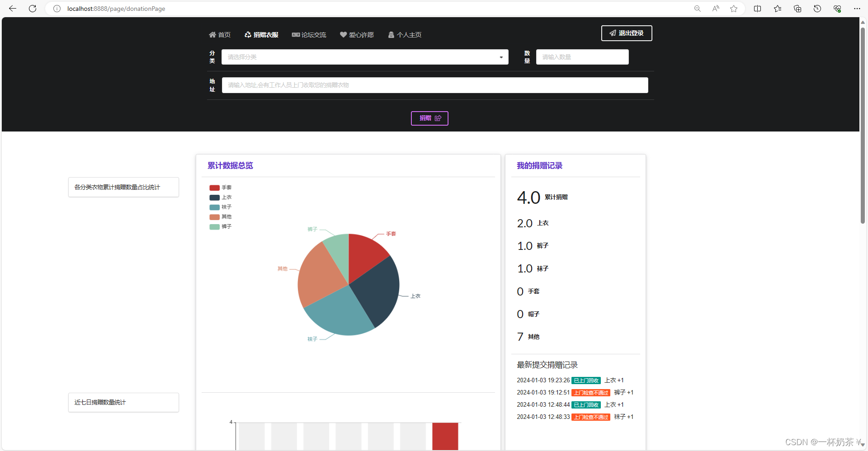Open browser history icon
The image size is (868, 451).
coord(817,9)
